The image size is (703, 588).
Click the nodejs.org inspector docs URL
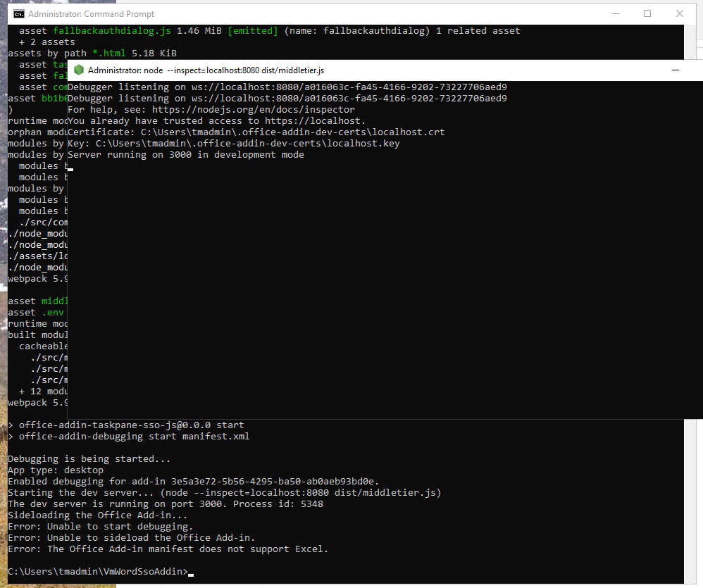click(x=254, y=110)
